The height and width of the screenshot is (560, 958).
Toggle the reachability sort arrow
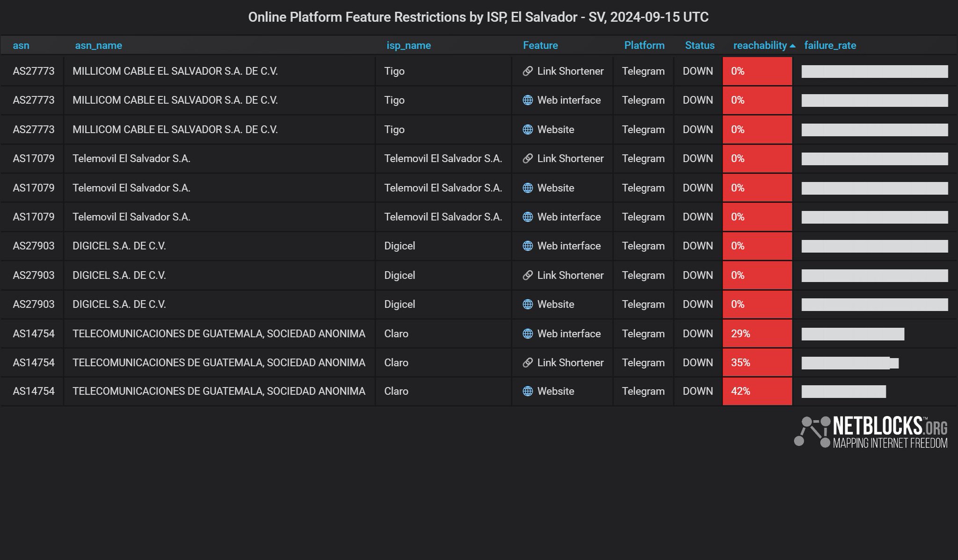pyautogui.click(x=792, y=46)
